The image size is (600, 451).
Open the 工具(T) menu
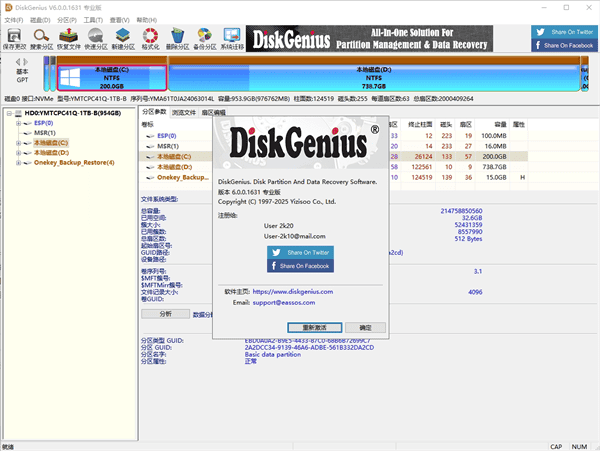[92, 18]
